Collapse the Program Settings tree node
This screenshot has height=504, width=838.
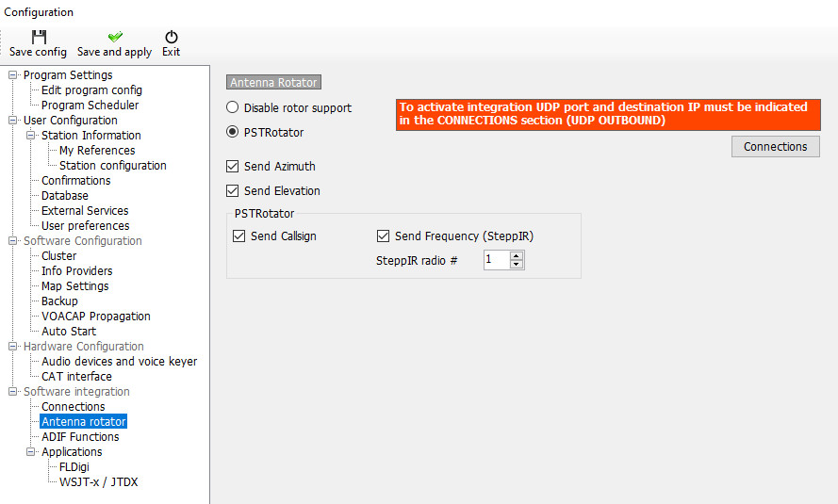tap(13, 75)
